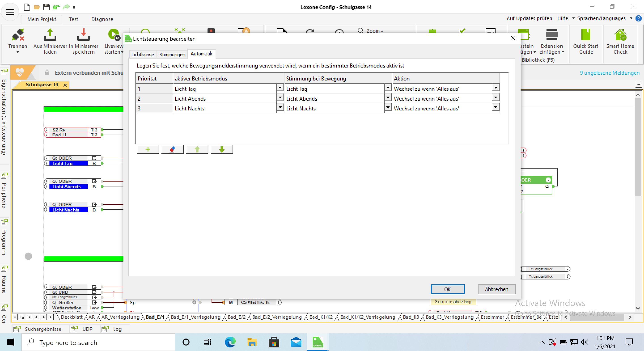
Task: Switch to the Stimmungen tab
Action: tap(172, 54)
